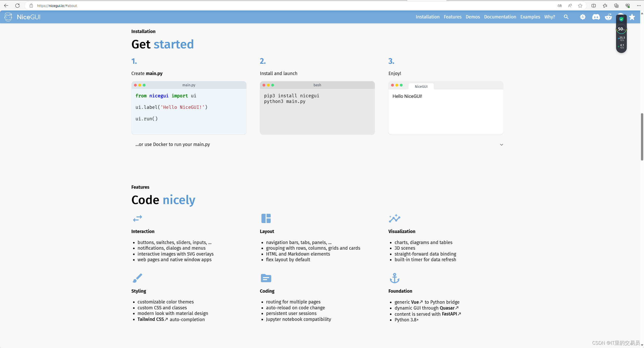
Task: Toggle favorite star in address bar
Action: pyautogui.click(x=580, y=6)
